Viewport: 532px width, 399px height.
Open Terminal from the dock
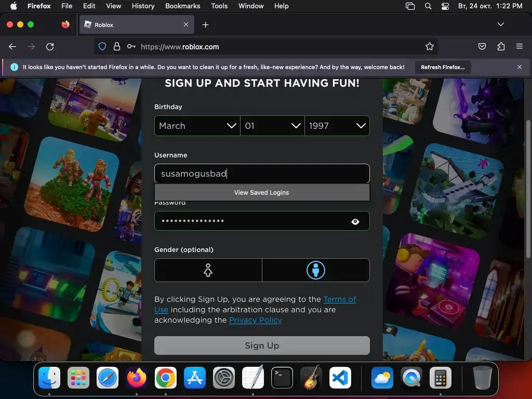coord(282,378)
